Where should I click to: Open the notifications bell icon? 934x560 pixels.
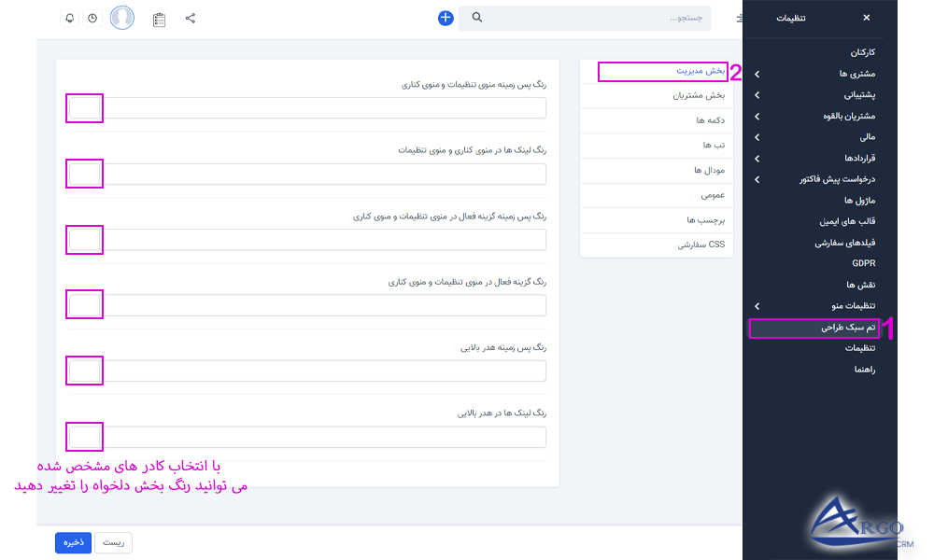68,18
